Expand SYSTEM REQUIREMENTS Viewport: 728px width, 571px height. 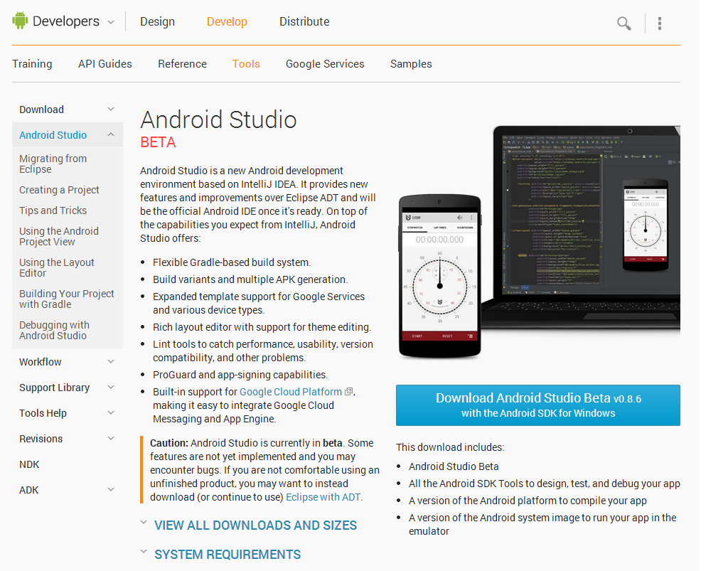[x=227, y=554]
